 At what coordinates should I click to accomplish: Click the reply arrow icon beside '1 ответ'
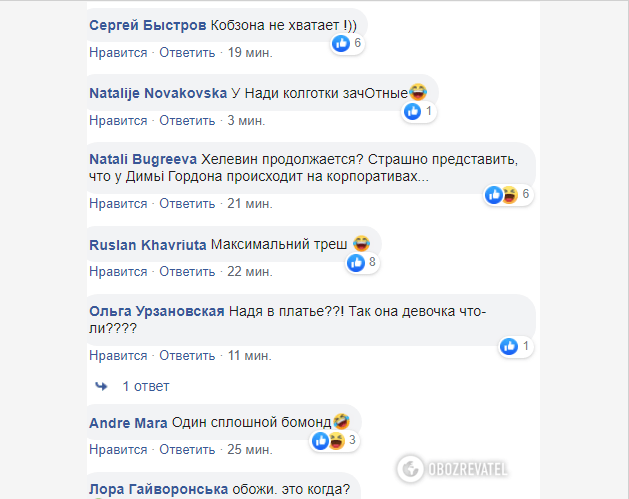pyautogui.click(x=101, y=386)
